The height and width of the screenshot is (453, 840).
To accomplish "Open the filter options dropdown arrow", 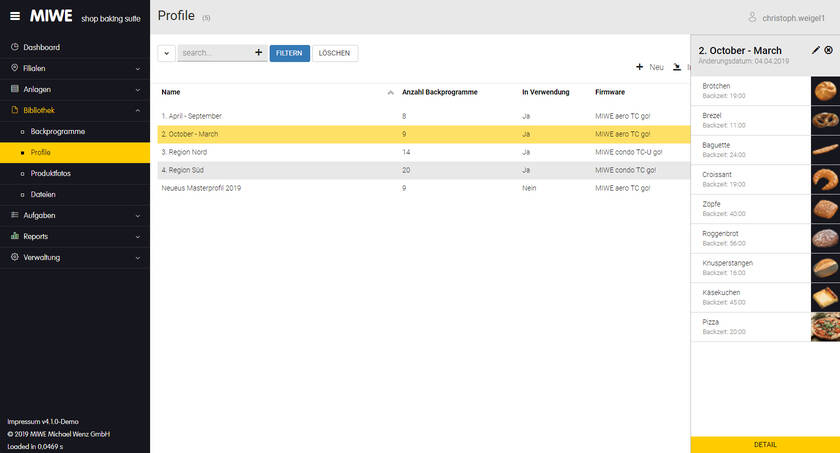I will (x=166, y=53).
